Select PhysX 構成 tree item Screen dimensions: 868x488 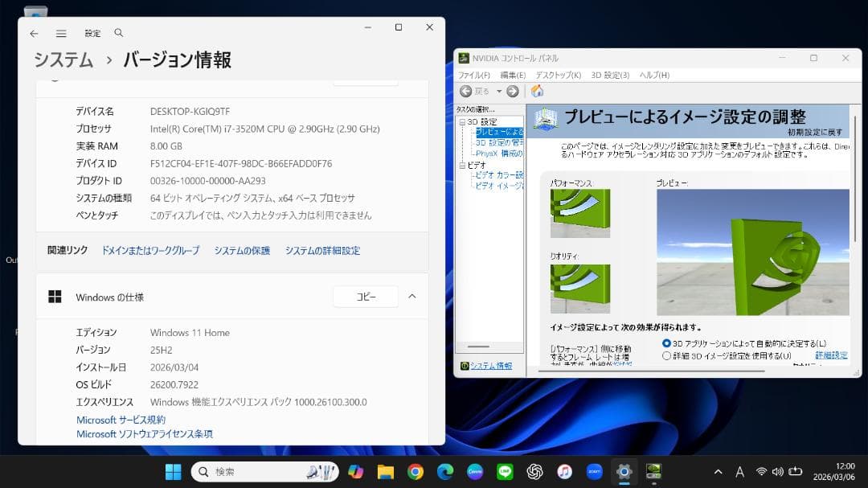pyautogui.click(x=499, y=154)
